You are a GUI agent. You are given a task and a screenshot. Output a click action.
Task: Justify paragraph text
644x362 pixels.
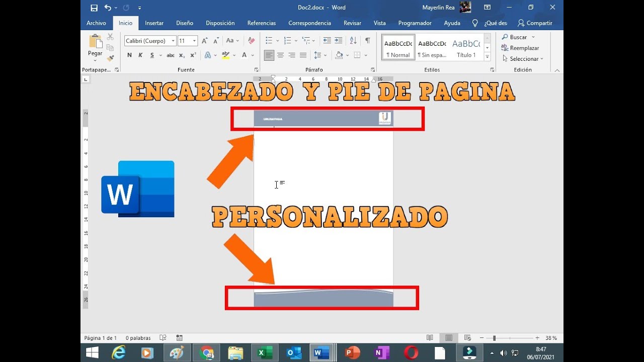(303, 55)
